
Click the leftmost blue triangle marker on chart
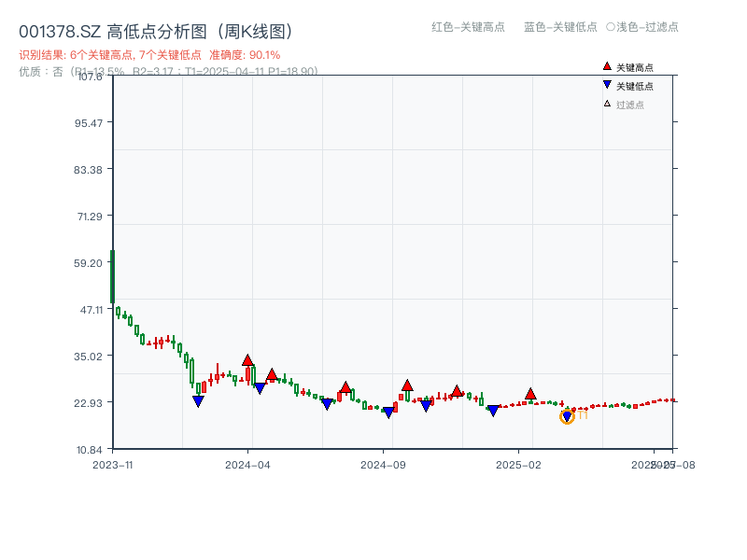tap(198, 401)
